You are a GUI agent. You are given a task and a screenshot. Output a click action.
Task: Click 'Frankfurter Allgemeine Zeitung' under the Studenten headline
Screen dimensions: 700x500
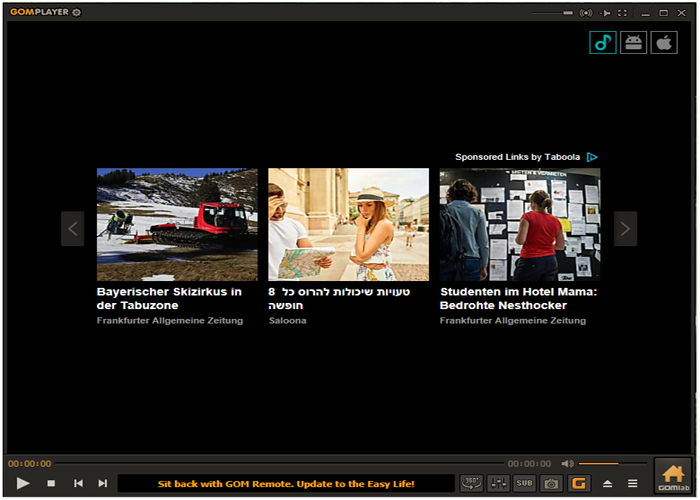(513, 321)
